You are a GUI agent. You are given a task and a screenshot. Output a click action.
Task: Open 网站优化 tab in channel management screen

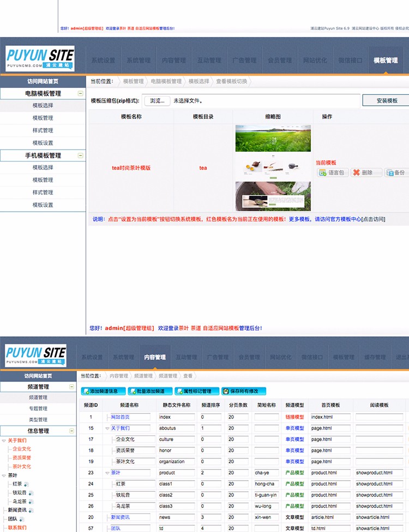[281, 357]
